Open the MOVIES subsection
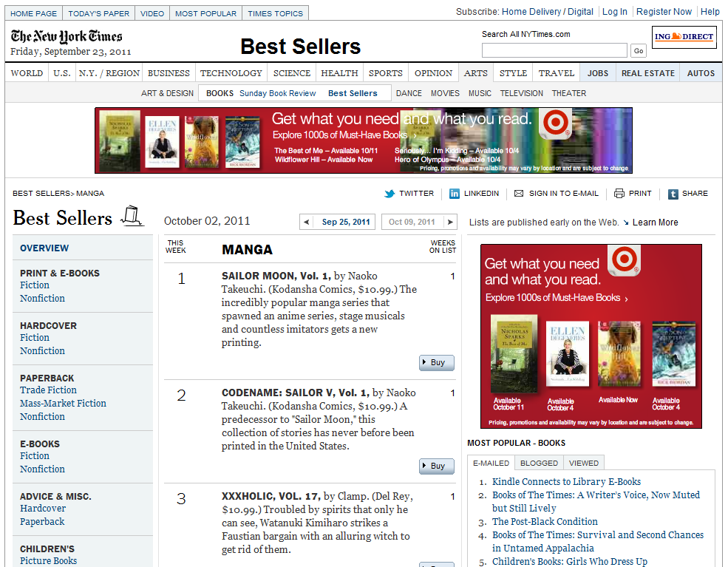This screenshot has width=728, height=567. [x=445, y=93]
